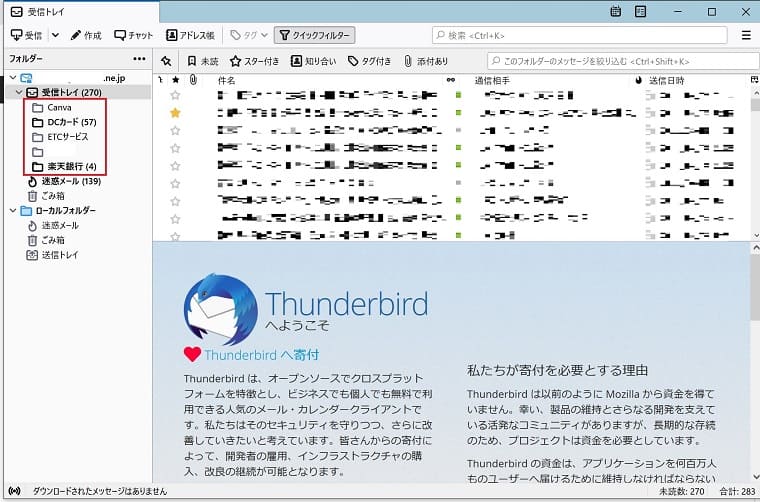The height and width of the screenshot is (502, 760).
Task: Toggle the クイックフィルター button
Action: (x=315, y=35)
